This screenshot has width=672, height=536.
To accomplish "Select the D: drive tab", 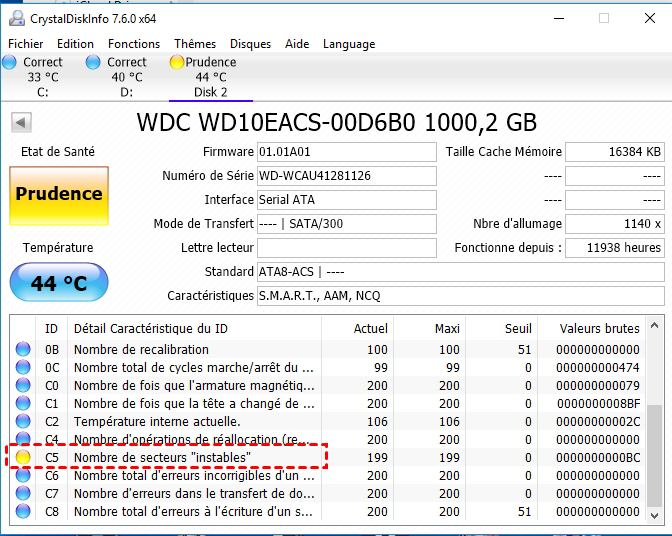I will pos(126,77).
